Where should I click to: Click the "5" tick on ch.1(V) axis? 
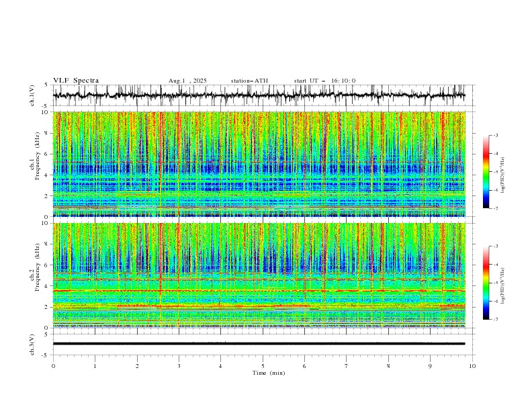point(46,85)
